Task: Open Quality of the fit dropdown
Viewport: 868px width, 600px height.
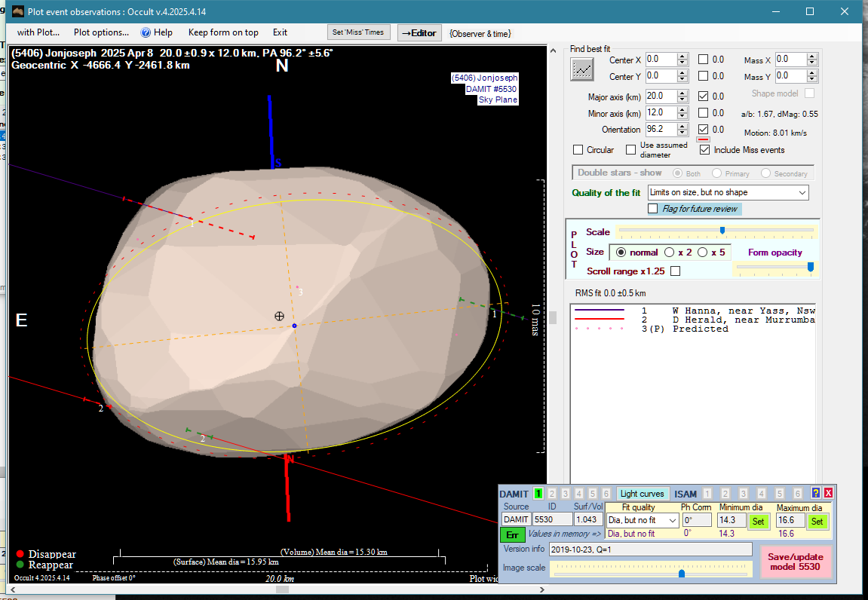Action: tap(728, 193)
